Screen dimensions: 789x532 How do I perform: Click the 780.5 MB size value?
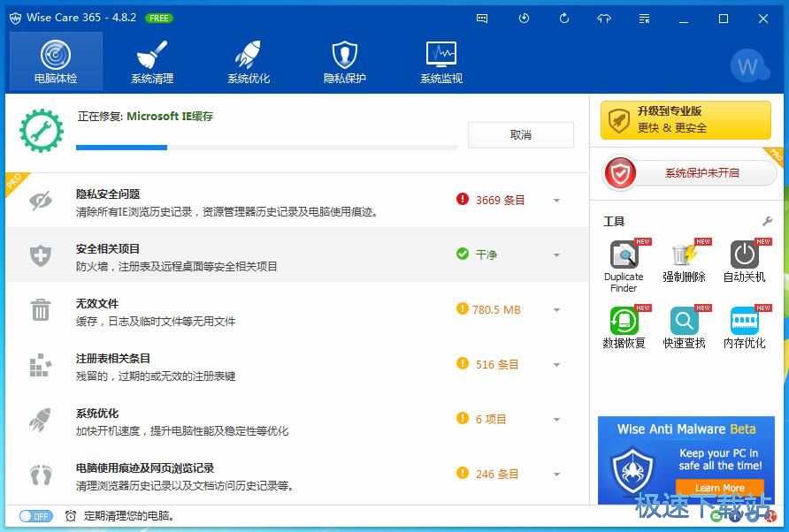coord(496,310)
